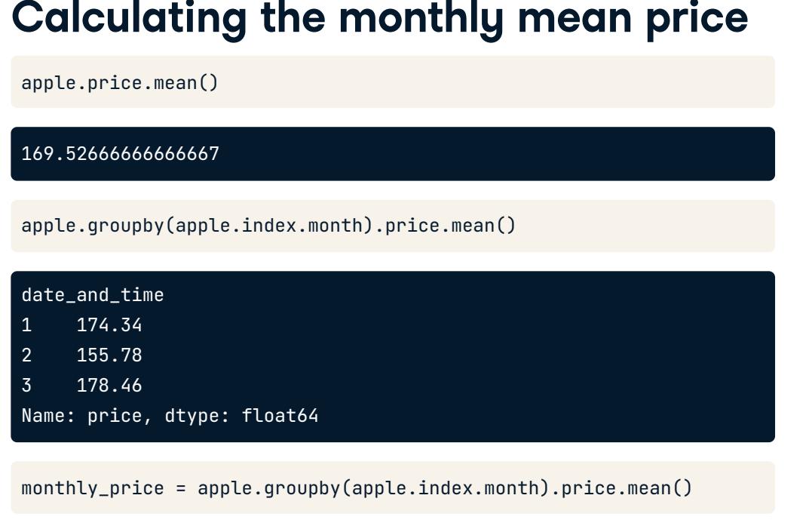Click the 'Name: price, dtype: float64' line
Image resolution: width=812 pixels, height=526 pixels.
pos(170,416)
